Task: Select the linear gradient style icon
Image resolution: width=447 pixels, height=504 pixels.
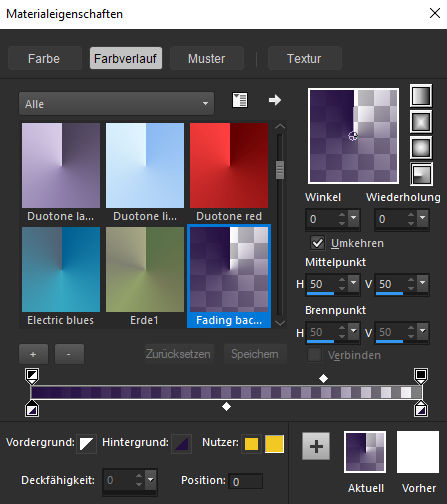Action: pyautogui.click(x=421, y=96)
